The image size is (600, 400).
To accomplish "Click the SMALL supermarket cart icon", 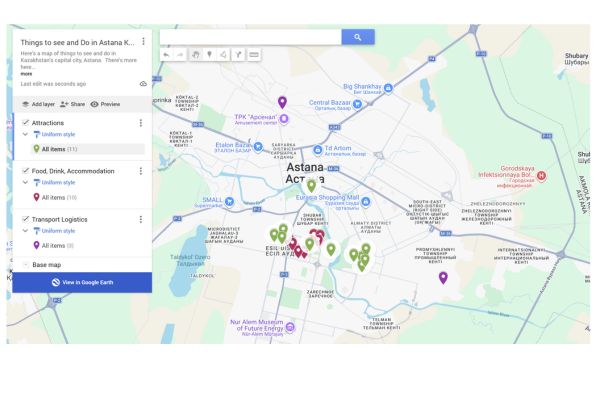I will tap(229, 201).
